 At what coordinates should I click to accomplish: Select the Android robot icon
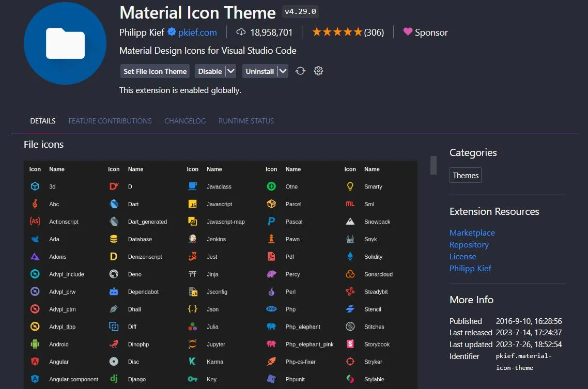click(35, 344)
